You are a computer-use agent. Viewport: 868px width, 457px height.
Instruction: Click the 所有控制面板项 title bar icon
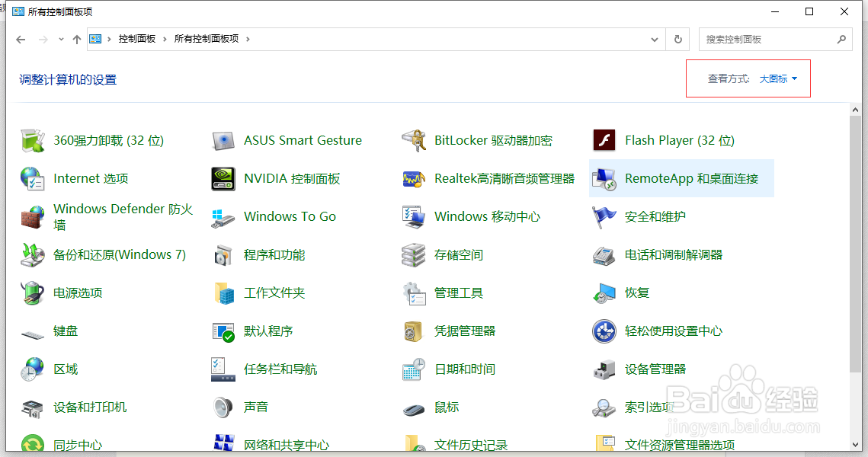pyautogui.click(x=18, y=11)
